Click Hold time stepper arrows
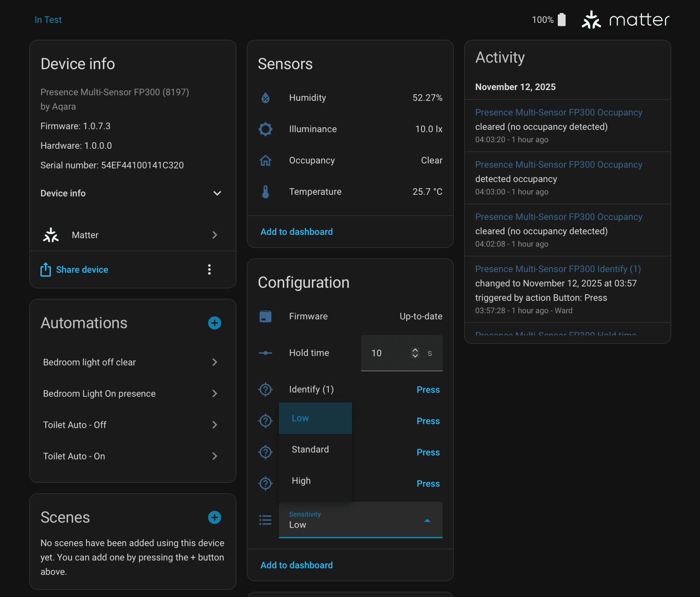The height and width of the screenshot is (597, 700). point(415,353)
